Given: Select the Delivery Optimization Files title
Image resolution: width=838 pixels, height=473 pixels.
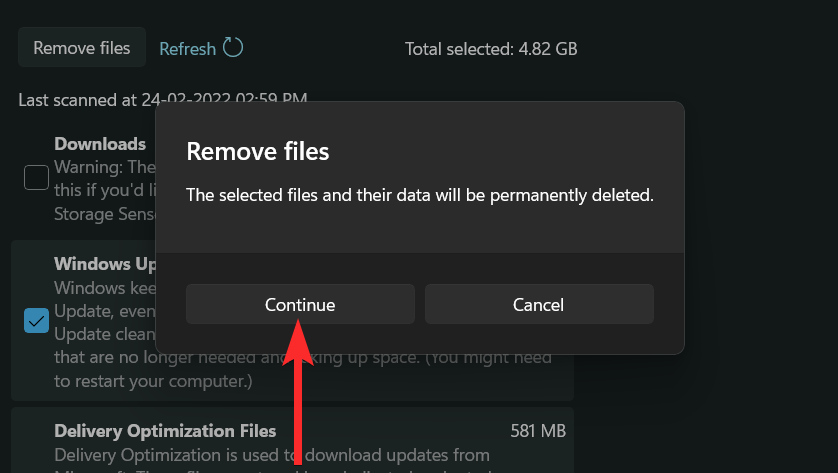Looking at the screenshot, I should 165,431.
